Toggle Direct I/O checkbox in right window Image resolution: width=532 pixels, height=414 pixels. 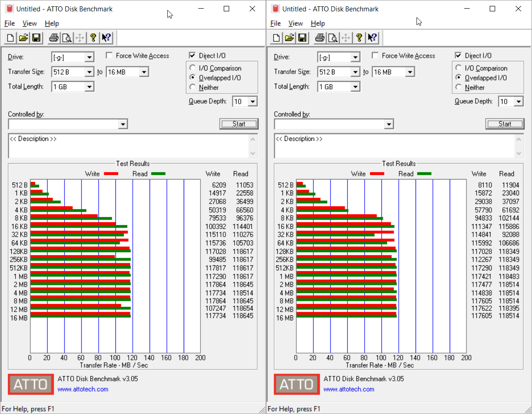click(458, 55)
